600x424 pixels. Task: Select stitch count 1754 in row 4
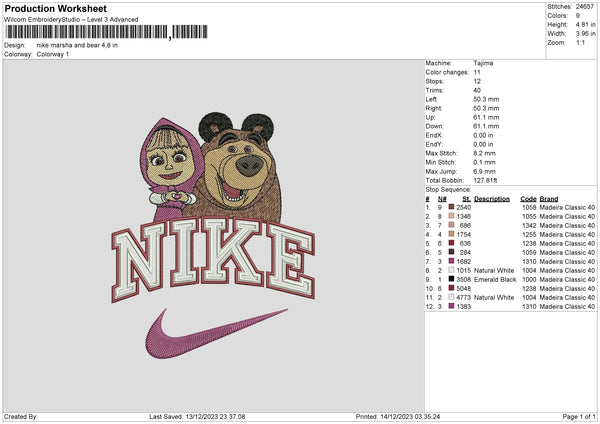[x=463, y=234]
